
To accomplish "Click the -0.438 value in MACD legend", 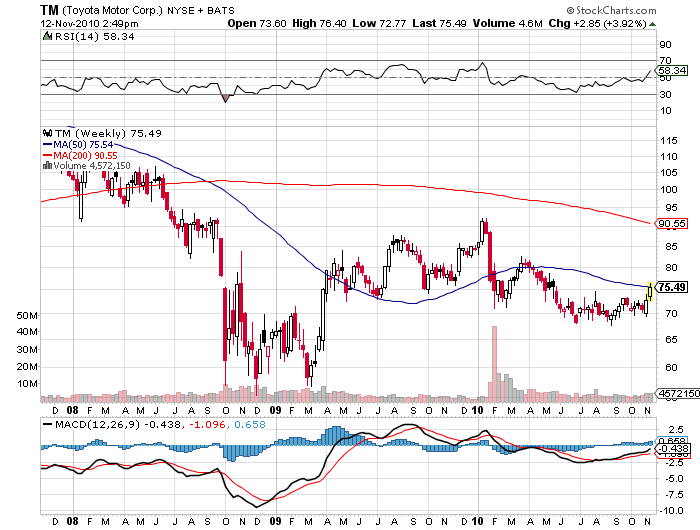I will click(x=162, y=424).
